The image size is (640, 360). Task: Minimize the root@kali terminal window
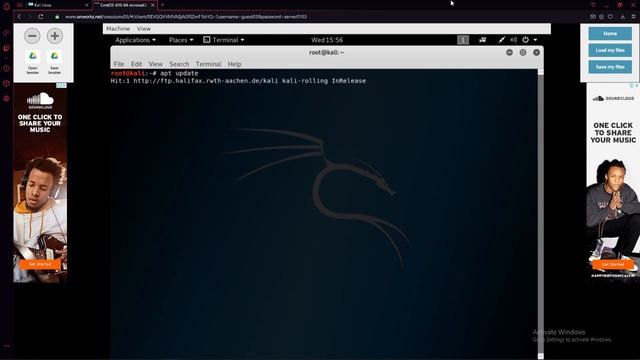tap(509, 52)
